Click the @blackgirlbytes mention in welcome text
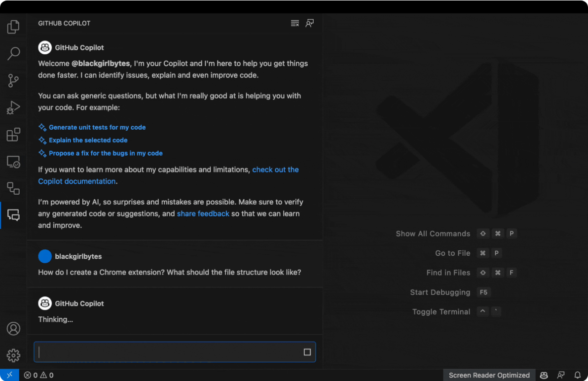This screenshot has height=381, width=588. point(101,63)
